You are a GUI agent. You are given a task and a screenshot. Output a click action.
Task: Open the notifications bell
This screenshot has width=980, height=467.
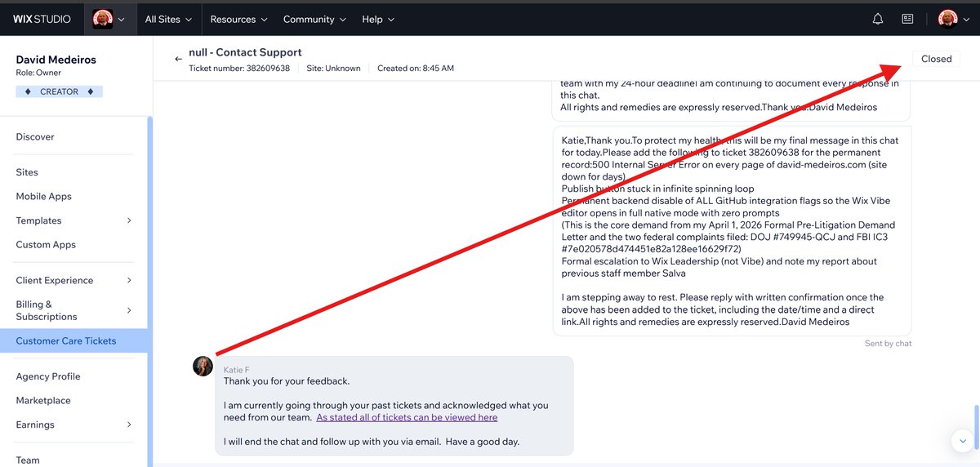(x=878, y=19)
